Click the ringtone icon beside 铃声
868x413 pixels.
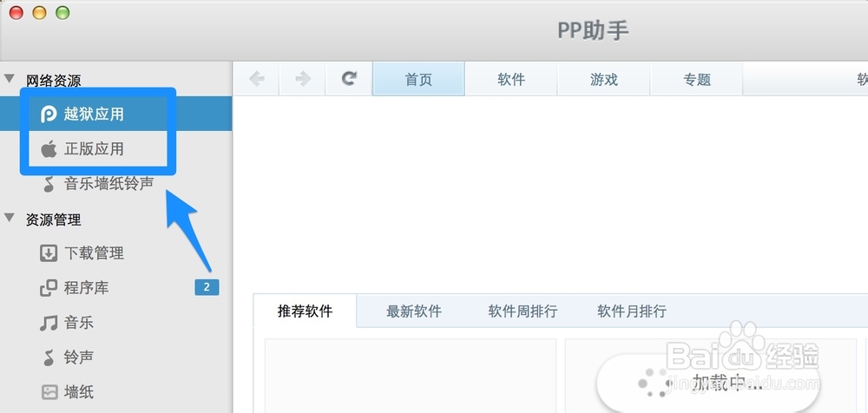pyautogui.click(x=49, y=357)
